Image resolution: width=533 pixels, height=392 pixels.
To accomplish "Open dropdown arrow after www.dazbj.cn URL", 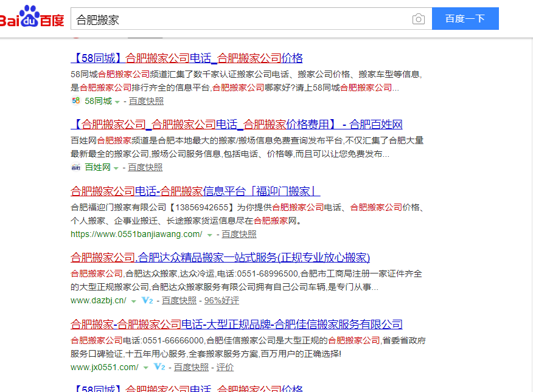I will [x=133, y=301].
